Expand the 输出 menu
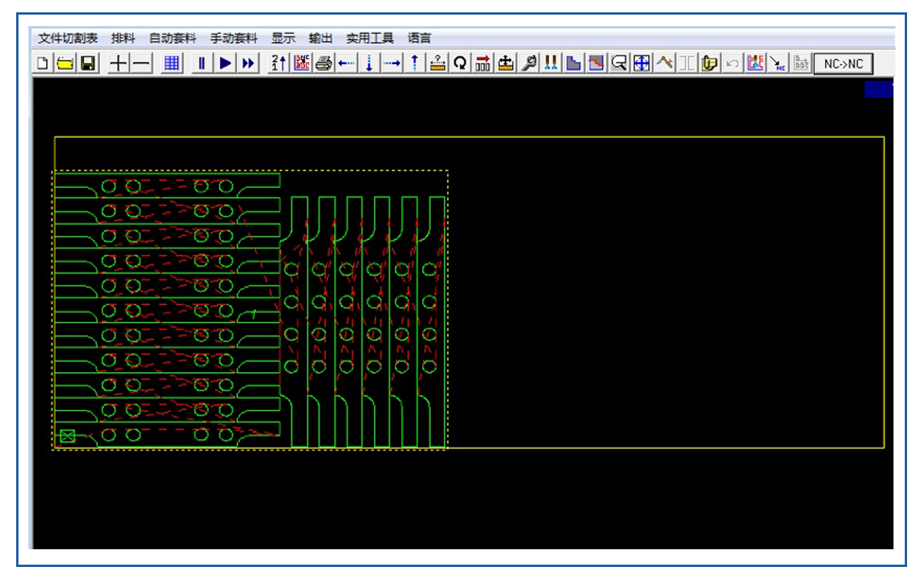Viewport: 924px width, 587px height. click(x=321, y=38)
